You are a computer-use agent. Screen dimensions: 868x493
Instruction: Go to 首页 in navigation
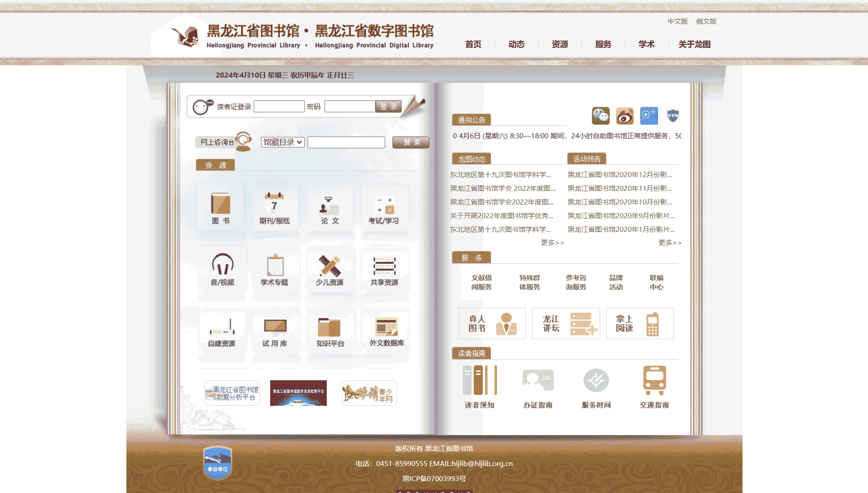pyautogui.click(x=473, y=44)
